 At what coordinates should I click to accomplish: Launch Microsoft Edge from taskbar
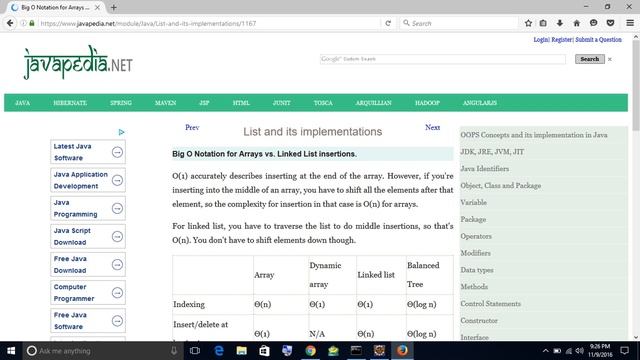[x=219, y=351]
